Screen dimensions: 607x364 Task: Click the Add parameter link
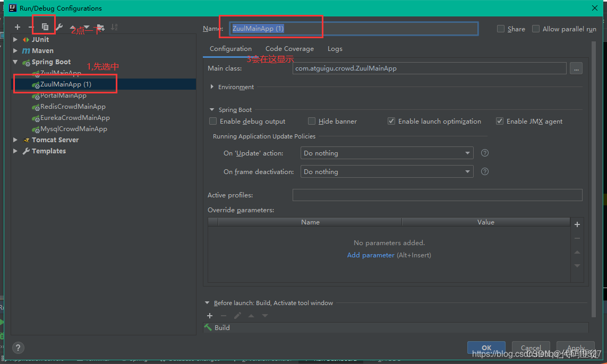(x=371, y=255)
